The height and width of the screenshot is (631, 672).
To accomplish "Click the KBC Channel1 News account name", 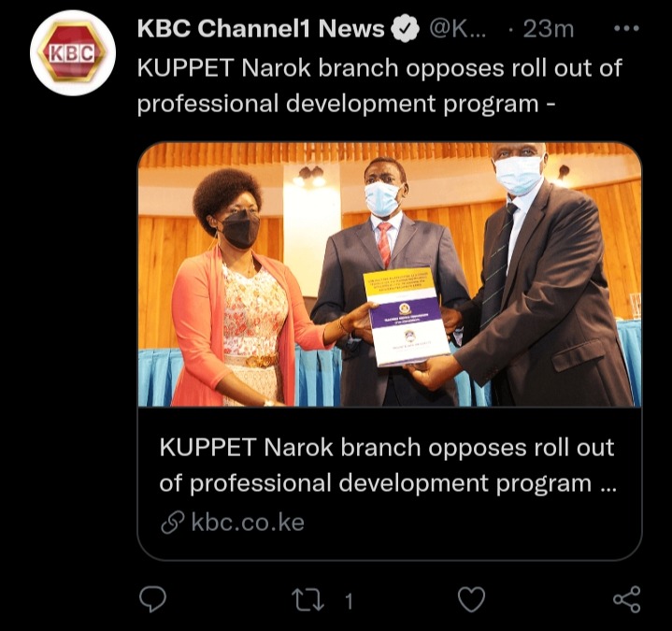I will click(261, 29).
